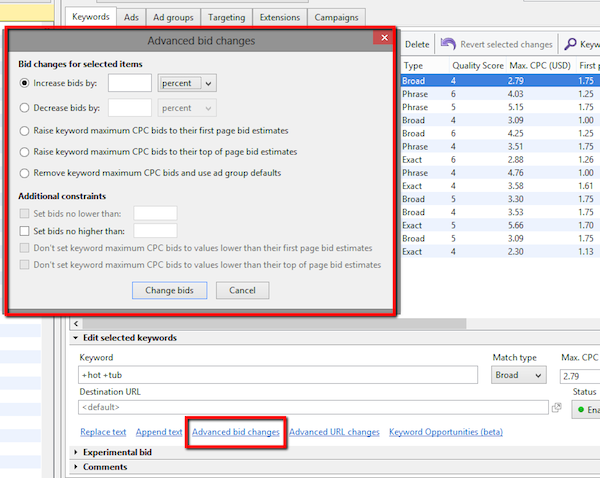
Task: Expand the Experimental bid section
Action: pyautogui.click(x=78, y=452)
